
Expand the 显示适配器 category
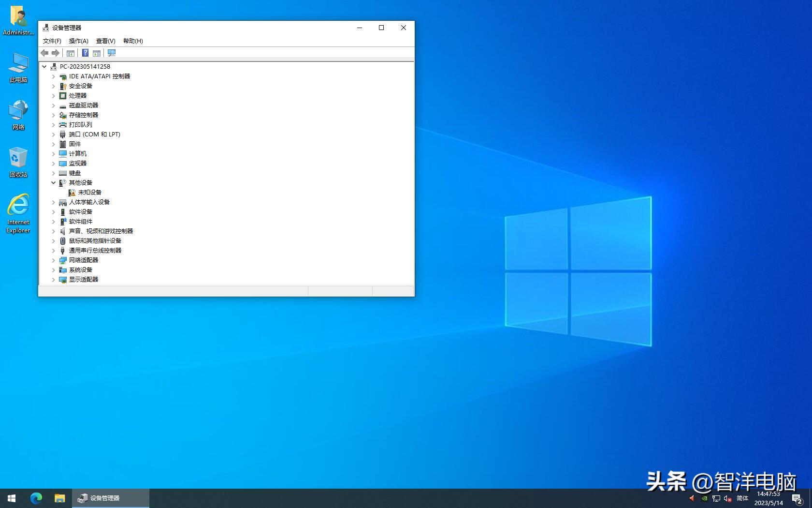pyautogui.click(x=54, y=280)
